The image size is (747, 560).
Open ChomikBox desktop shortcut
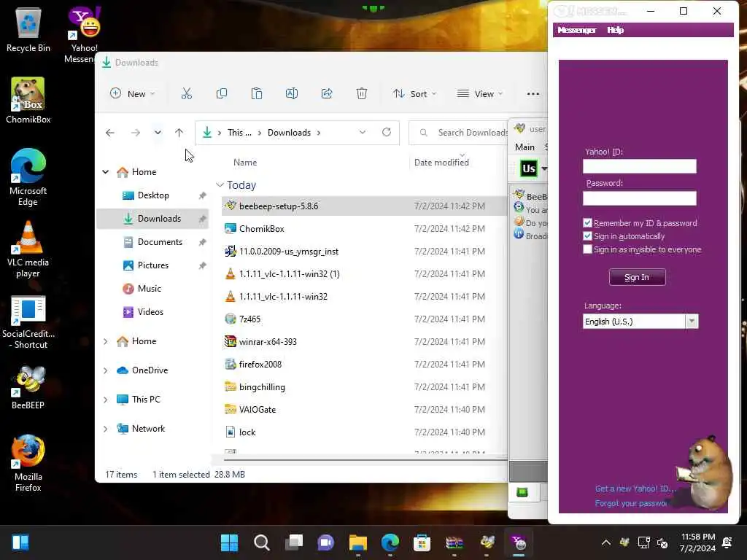coord(28,101)
